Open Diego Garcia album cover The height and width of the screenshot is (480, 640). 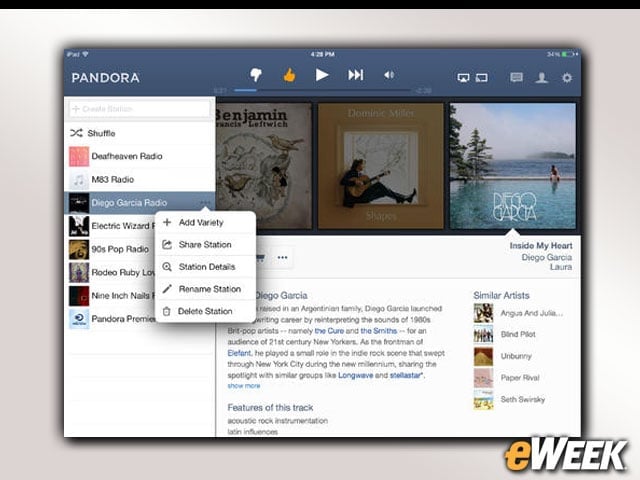click(513, 166)
